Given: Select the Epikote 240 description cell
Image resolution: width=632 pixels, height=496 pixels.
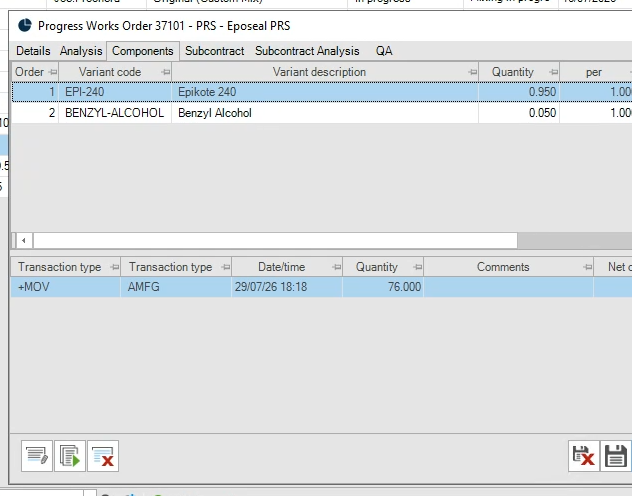Looking at the screenshot, I should point(325,92).
